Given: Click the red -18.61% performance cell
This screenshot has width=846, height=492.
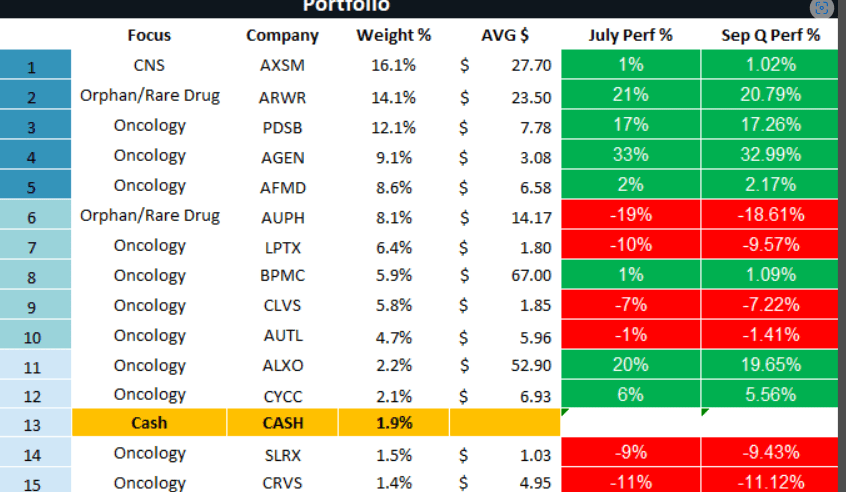Looking at the screenshot, I should 770,215.
